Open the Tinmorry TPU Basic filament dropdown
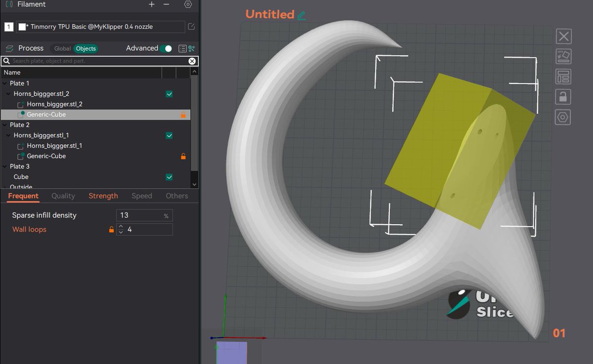 point(101,27)
